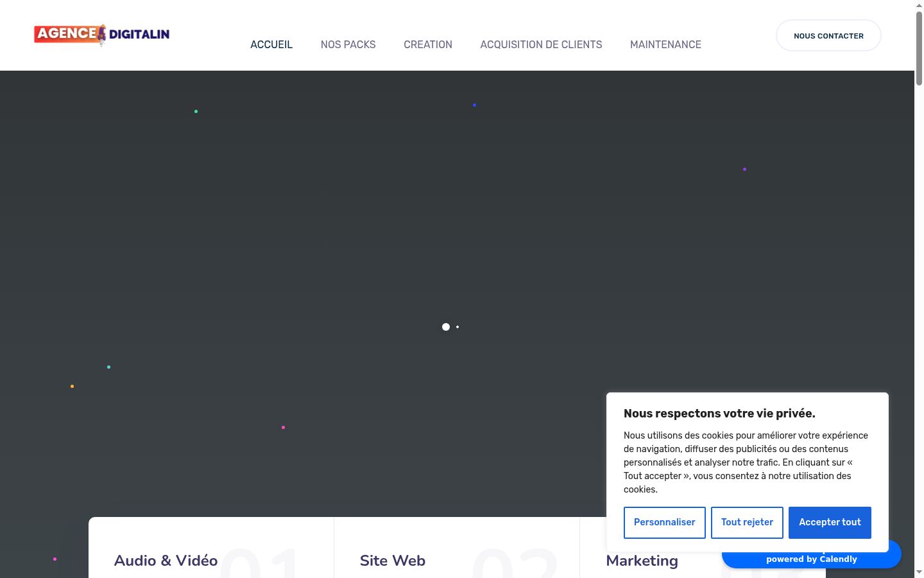Open the MAINTENANCE menu item
This screenshot has height=578, width=924.
665,44
